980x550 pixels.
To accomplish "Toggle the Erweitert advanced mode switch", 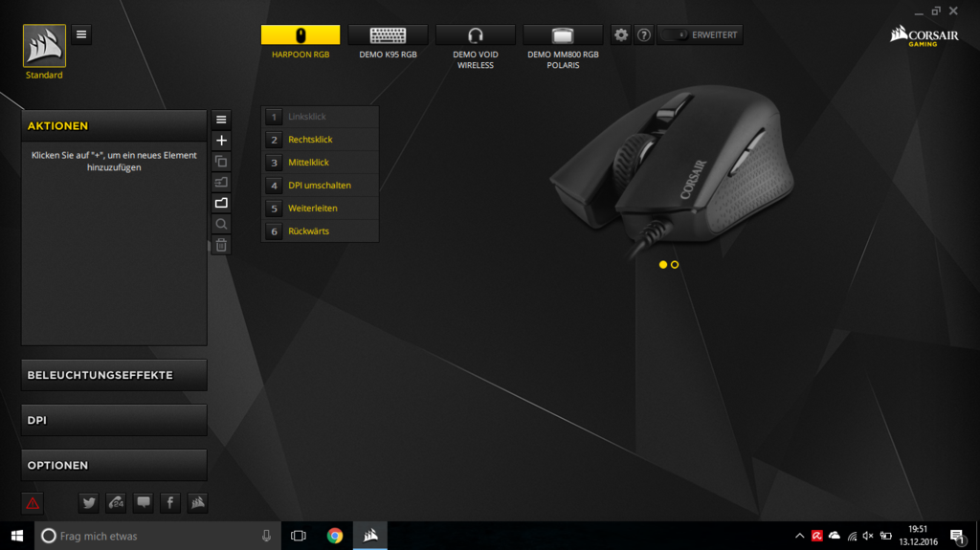I will coord(675,35).
